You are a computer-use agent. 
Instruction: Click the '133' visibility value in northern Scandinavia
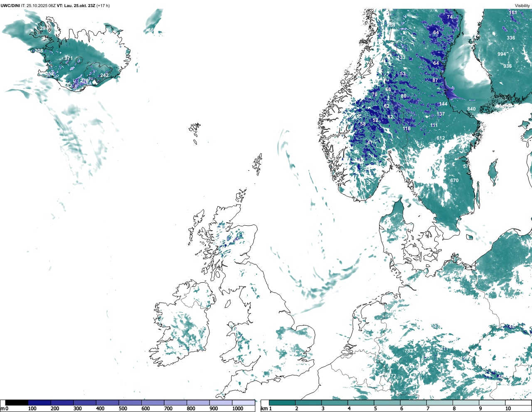(401, 57)
